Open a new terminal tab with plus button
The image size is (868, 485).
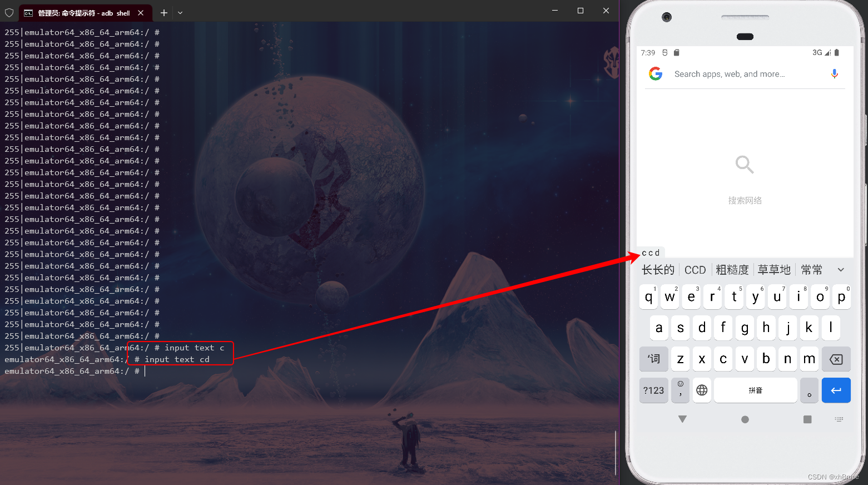[163, 12]
